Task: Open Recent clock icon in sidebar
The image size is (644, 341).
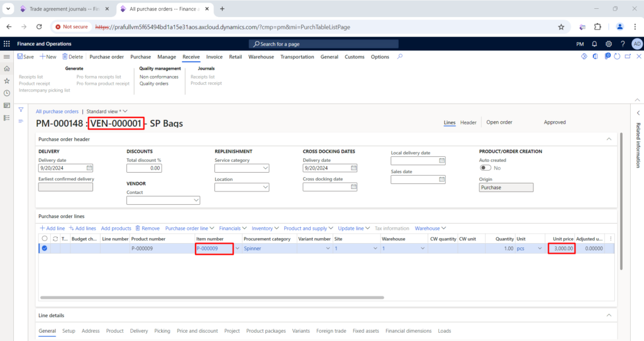Action: pyautogui.click(x=6, y=93)
